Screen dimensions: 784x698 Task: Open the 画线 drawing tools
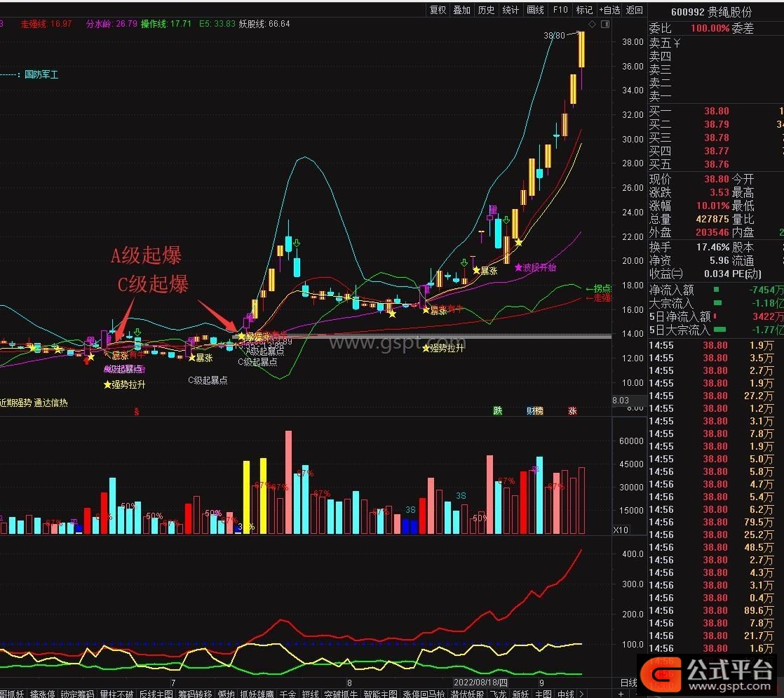pos(535,10)
